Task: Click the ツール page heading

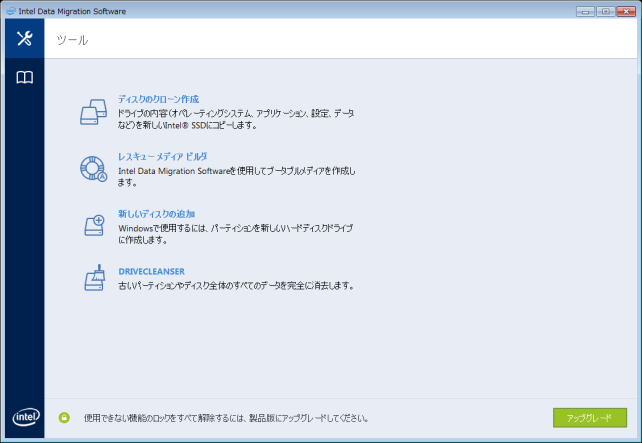Action: 72,40
